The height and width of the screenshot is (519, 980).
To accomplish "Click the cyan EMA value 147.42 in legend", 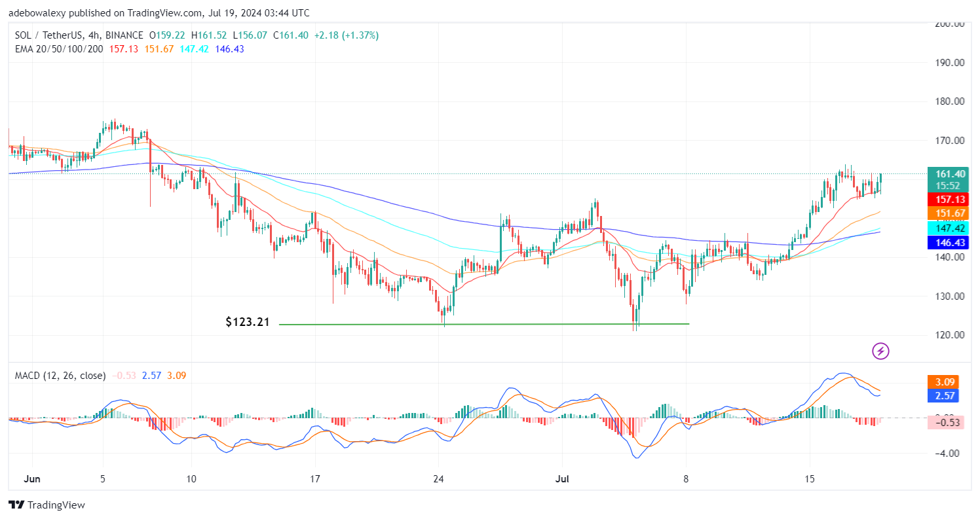I will click(x=195, y=49).
